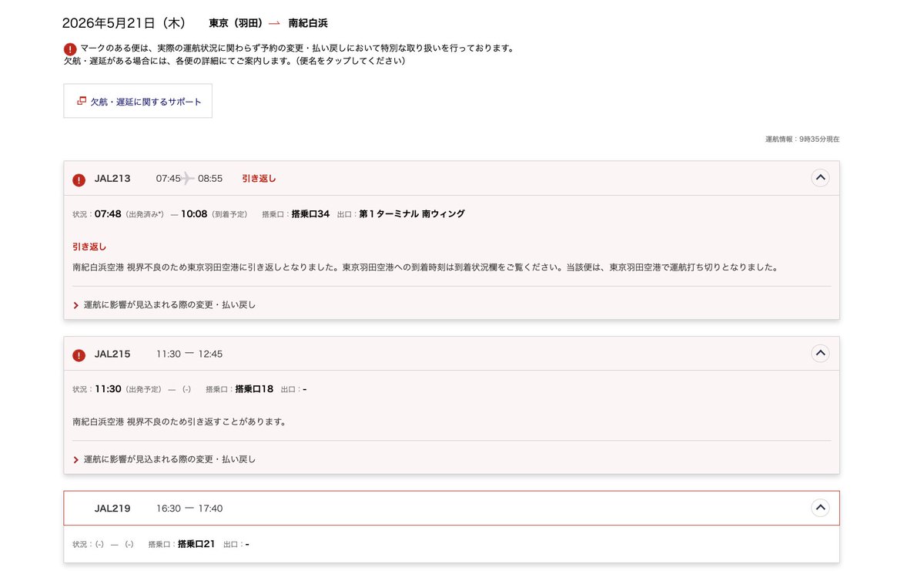This screenshot has height=581, width=924.
Task: Click the 搭乗口18 gate for JAL215
Action: (x=254, y=389)
